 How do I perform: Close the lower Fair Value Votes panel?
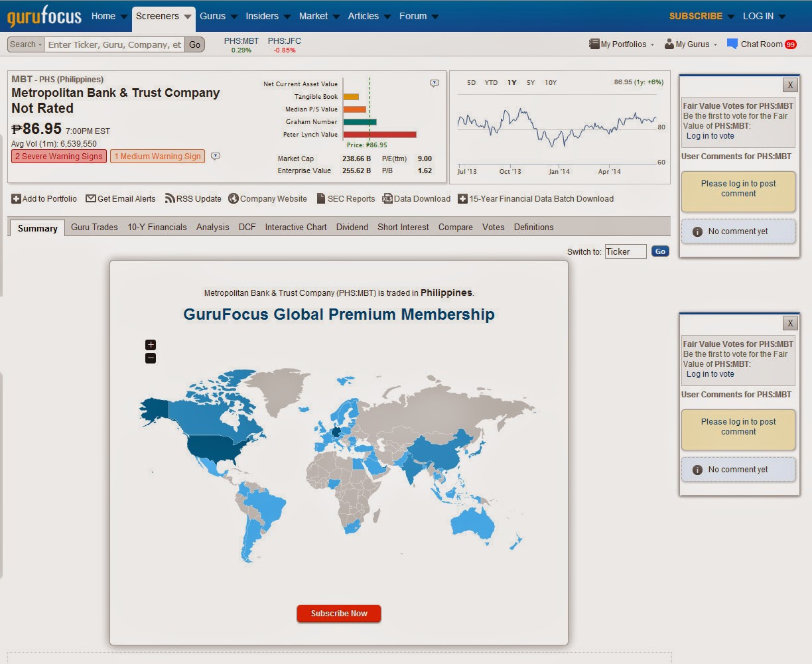[x=789, y=323]
